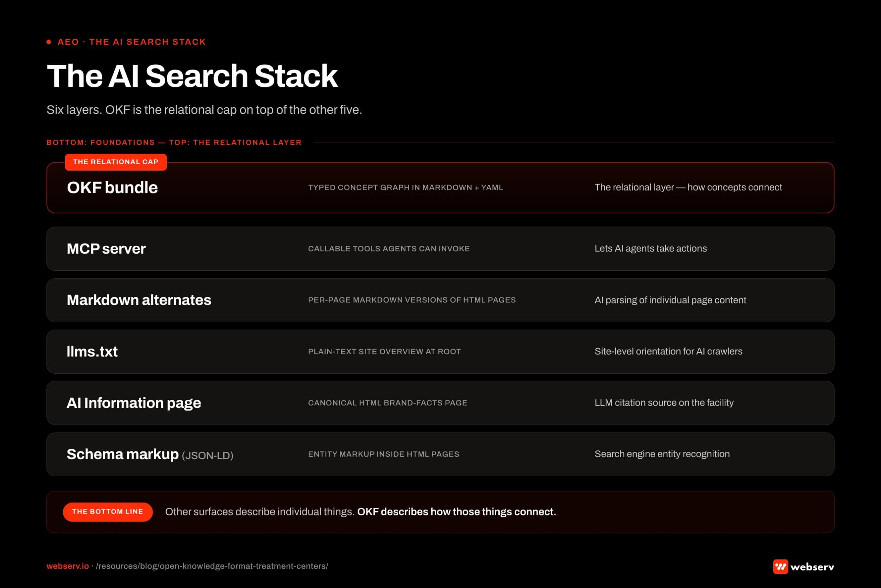Image resolution: width=881 pixels, height=588 pixels.
Task: Click 'Other surfaces describe individual things.' sentence
Action: (x=260, y=512)
